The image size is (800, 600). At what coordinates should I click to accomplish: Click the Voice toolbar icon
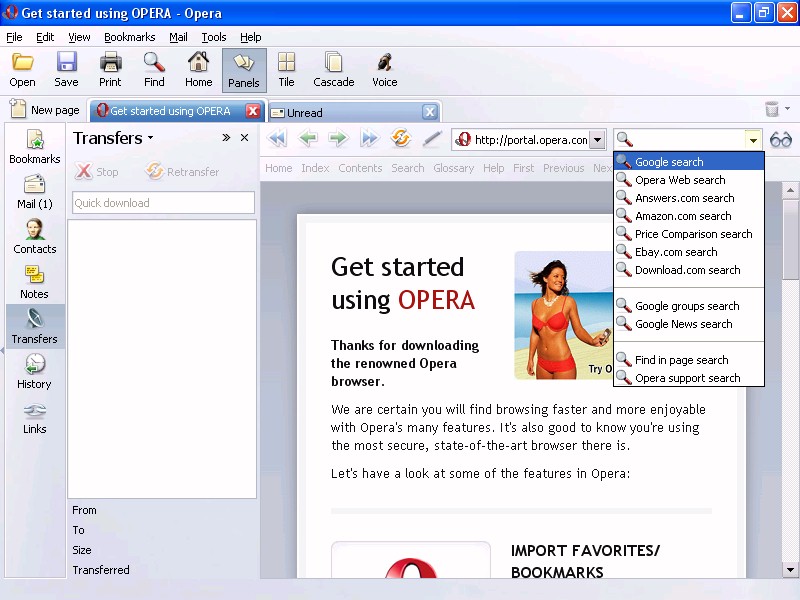384,70
